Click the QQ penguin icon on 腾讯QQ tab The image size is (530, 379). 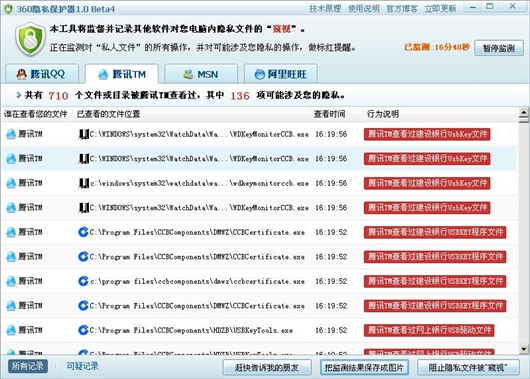22,74
